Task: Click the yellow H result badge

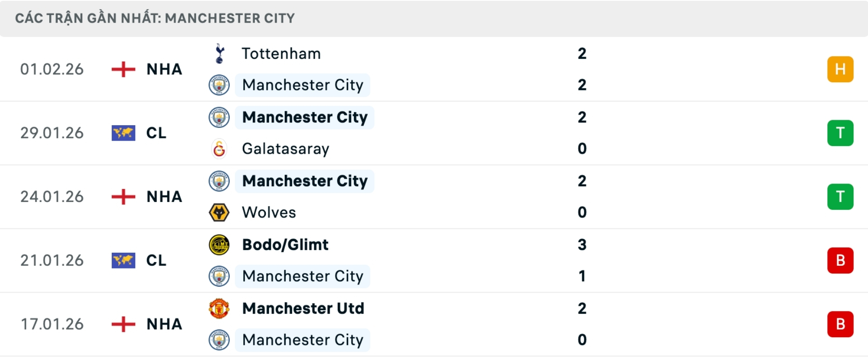Action: [x=840, y=69]
